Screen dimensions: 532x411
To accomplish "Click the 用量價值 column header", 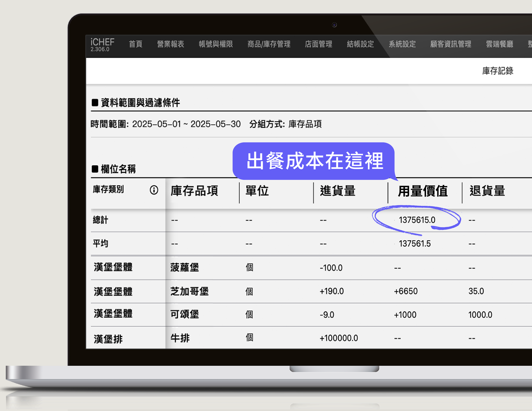I will [x=423, y=191].
